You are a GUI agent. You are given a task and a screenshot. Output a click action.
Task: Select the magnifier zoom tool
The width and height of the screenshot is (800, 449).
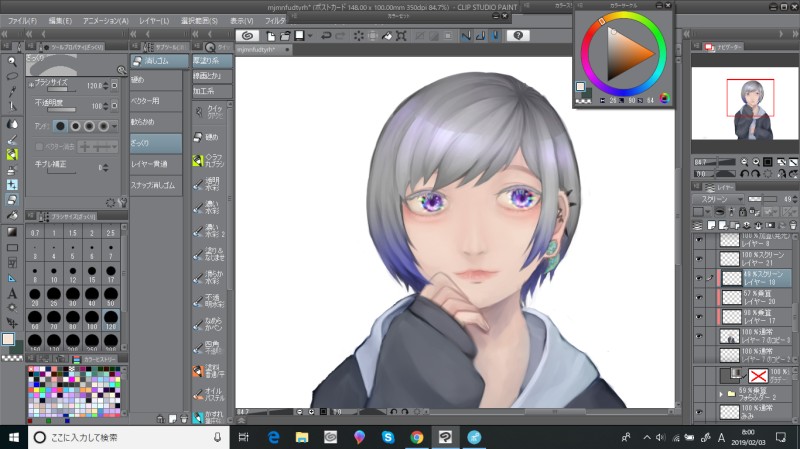pyautogui.click(x=12, y=59)
